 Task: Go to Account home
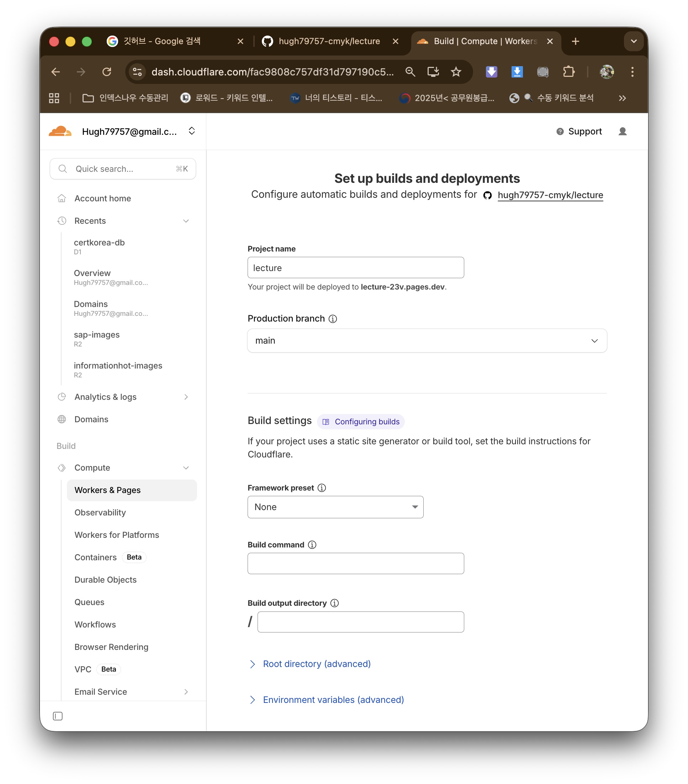coord(102,198)
